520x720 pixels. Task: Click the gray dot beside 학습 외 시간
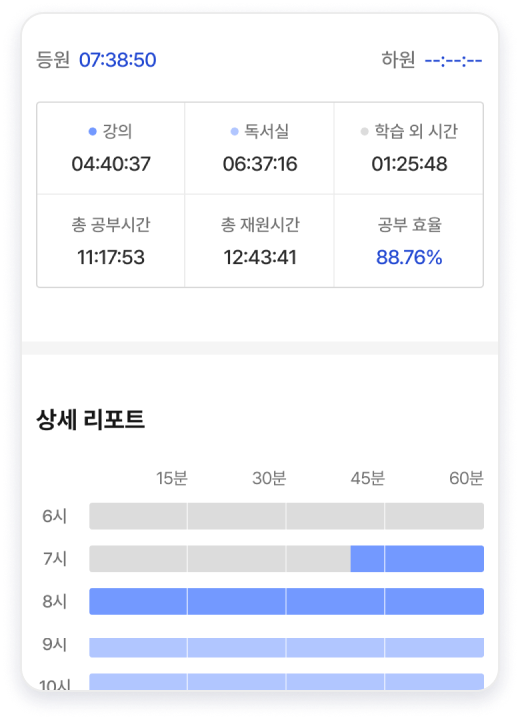point(364,131)
